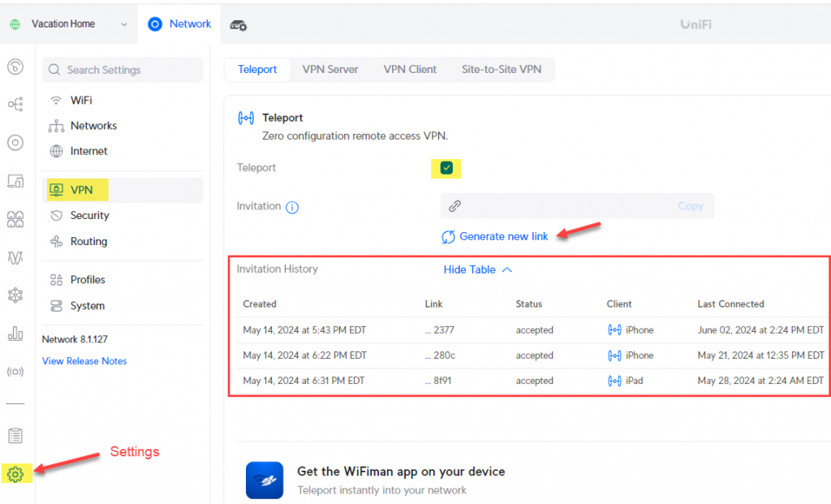Open the Clients grid icon in sidebar
831x504 pixels.
click(15, 218)
